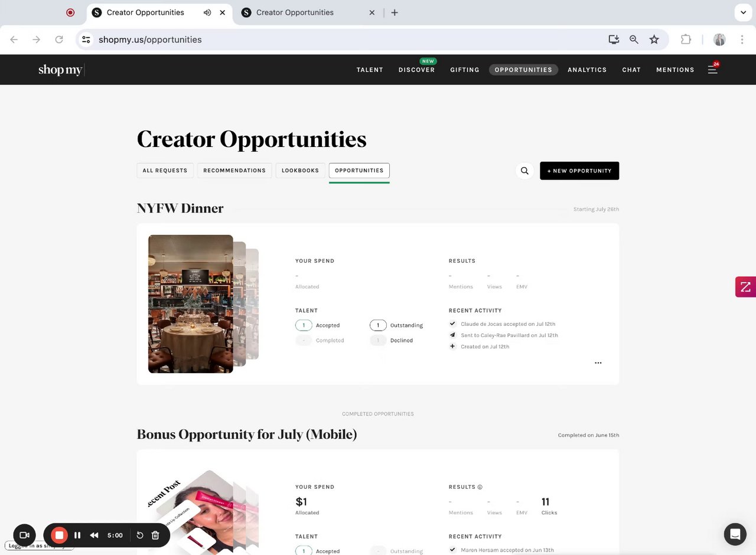Open the hamburger menu with notification badge

pyautogui.click(x=713, y=69)
